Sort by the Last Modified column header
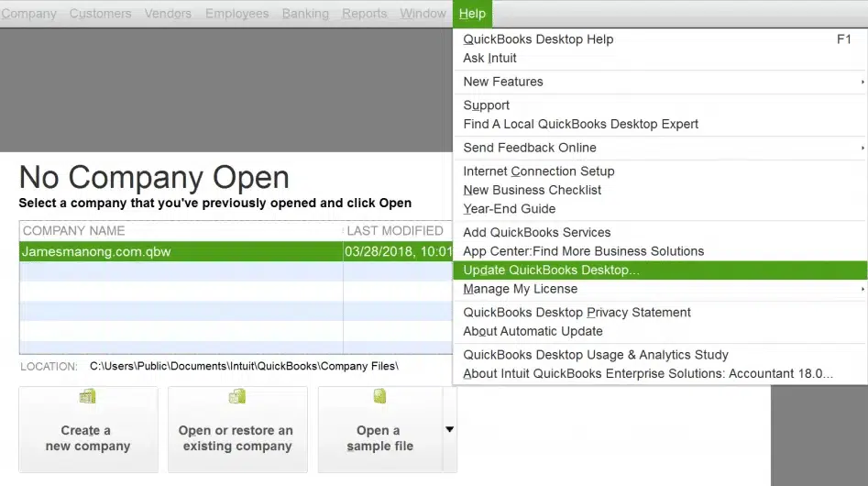The height and width of the screenshot is (486, 868). pyautogui.click(x=394, y=231)
